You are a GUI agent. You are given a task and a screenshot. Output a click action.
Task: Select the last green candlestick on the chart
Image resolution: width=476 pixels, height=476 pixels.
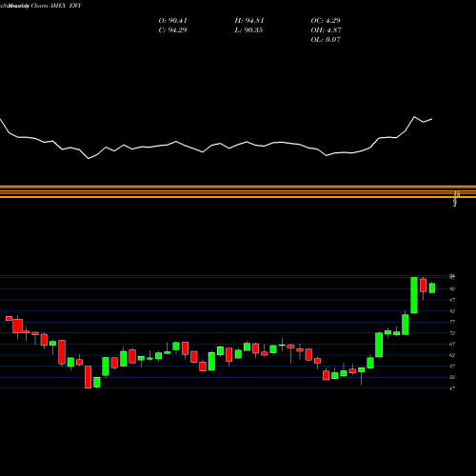click(432, 288)
